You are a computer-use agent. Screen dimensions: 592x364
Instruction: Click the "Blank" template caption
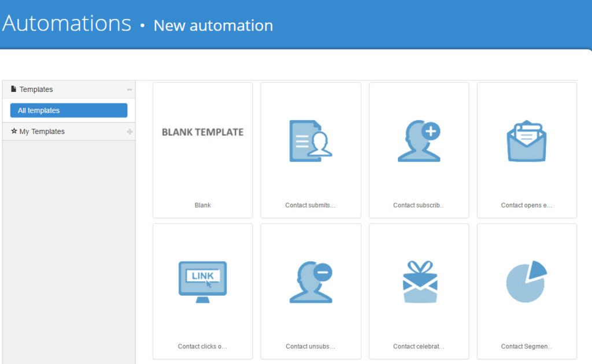202,205
